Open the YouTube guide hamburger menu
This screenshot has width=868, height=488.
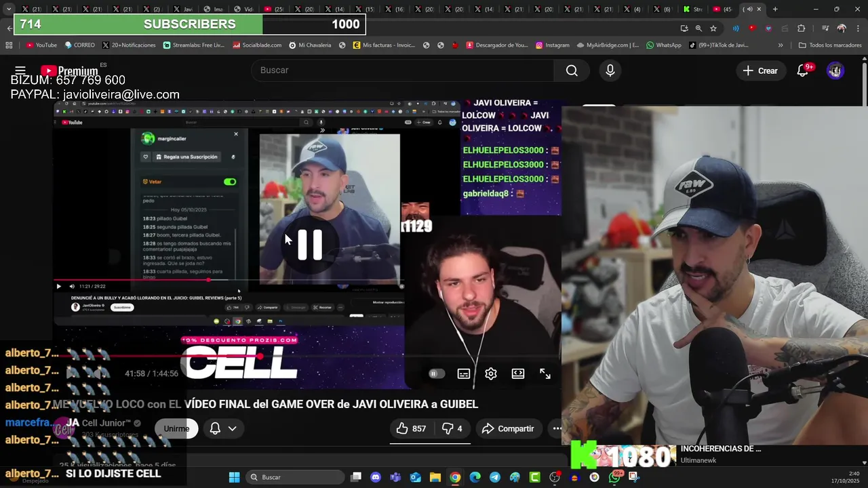point(20,70)
